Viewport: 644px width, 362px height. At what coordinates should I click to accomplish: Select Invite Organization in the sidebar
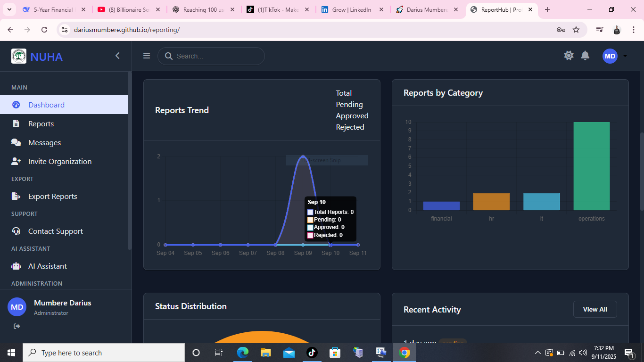point(64,161)
